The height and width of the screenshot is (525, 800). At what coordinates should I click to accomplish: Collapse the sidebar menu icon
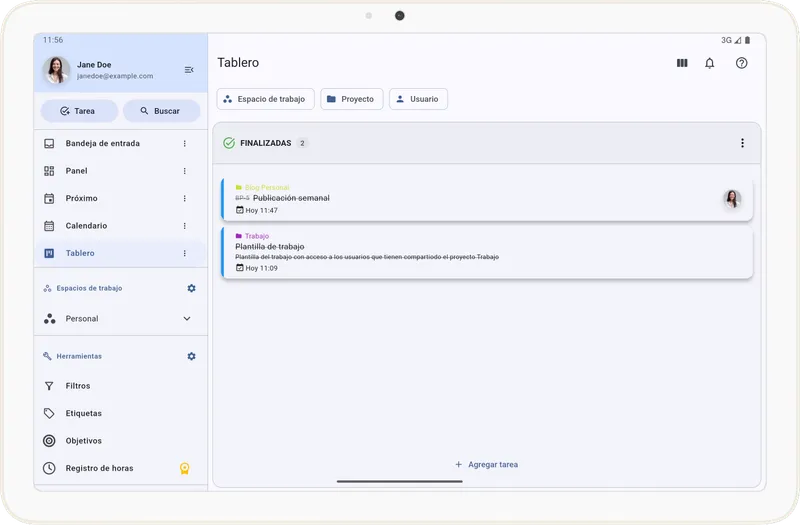tap(189, 70)
